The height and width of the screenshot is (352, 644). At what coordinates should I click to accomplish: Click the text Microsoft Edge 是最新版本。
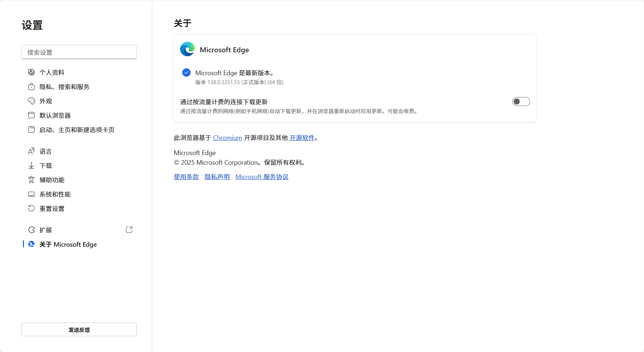[235, 73]
